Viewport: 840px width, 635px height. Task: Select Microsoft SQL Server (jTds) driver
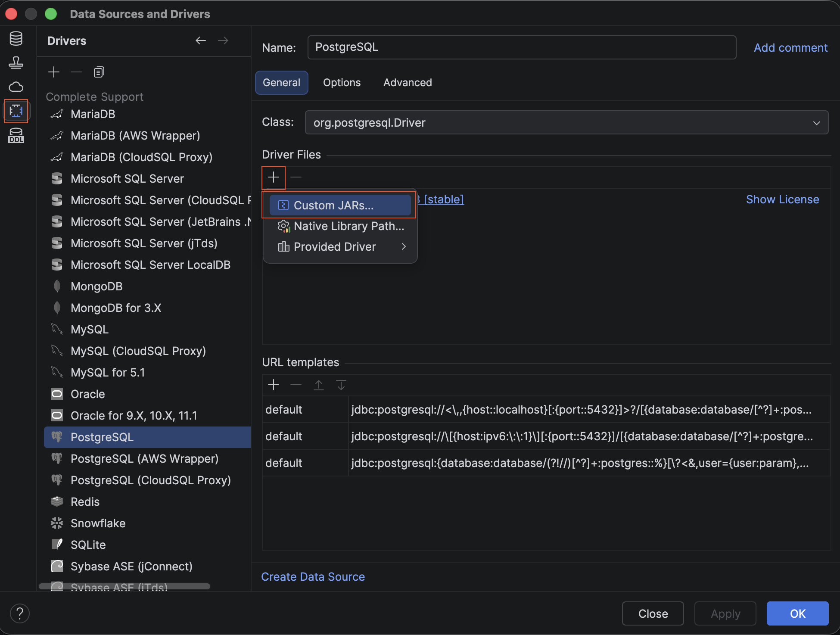tap(147, 243)
